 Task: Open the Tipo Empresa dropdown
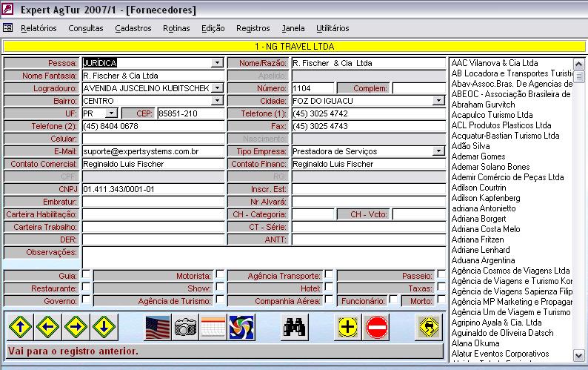(x=438, y=151)
